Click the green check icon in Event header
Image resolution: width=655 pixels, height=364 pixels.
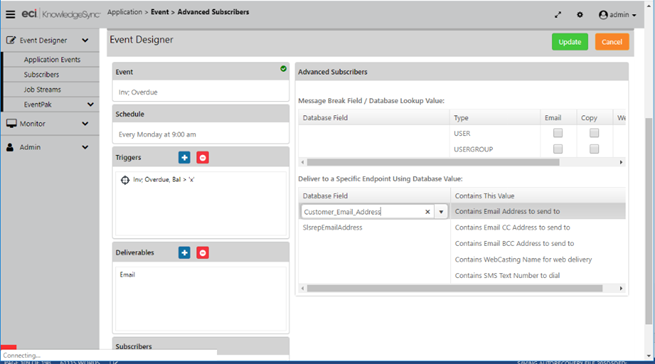click(x=283, y=69)
